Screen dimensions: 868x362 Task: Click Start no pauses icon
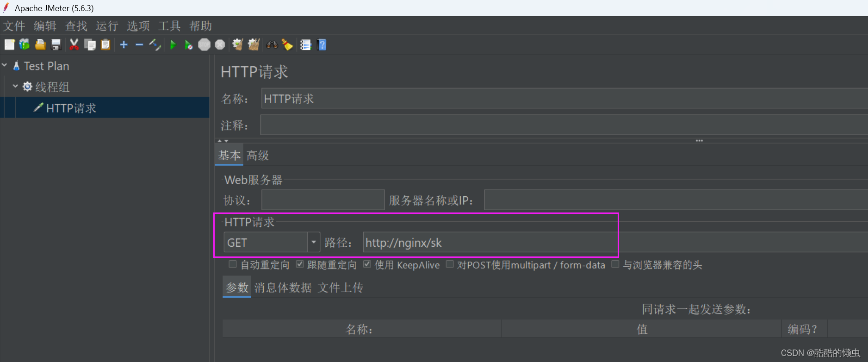(x=188, y=44)
